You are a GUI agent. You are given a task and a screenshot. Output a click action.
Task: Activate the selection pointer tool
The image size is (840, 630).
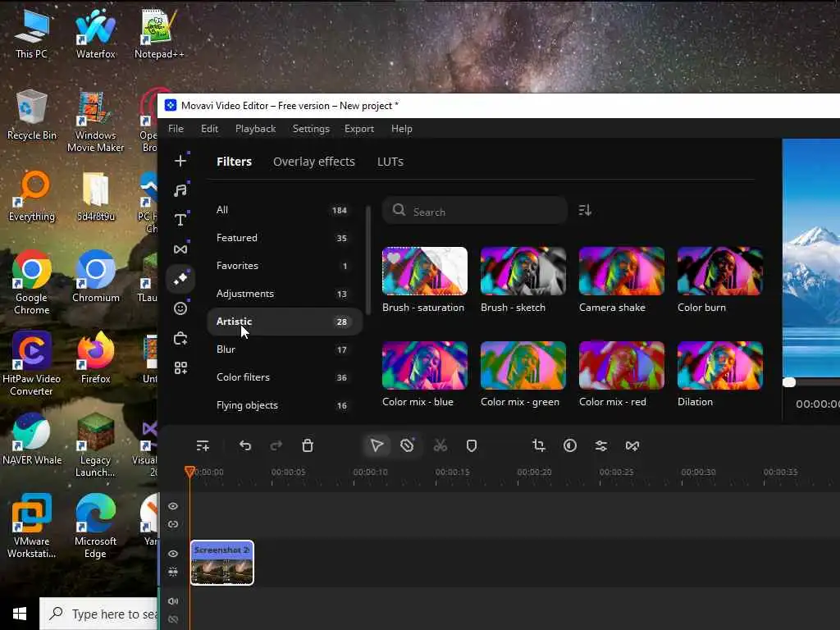click(x=377, y=445)
